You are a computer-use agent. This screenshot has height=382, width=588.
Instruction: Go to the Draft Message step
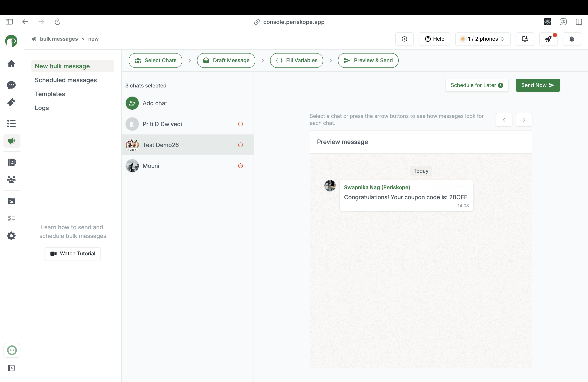[x=226, y=60]
